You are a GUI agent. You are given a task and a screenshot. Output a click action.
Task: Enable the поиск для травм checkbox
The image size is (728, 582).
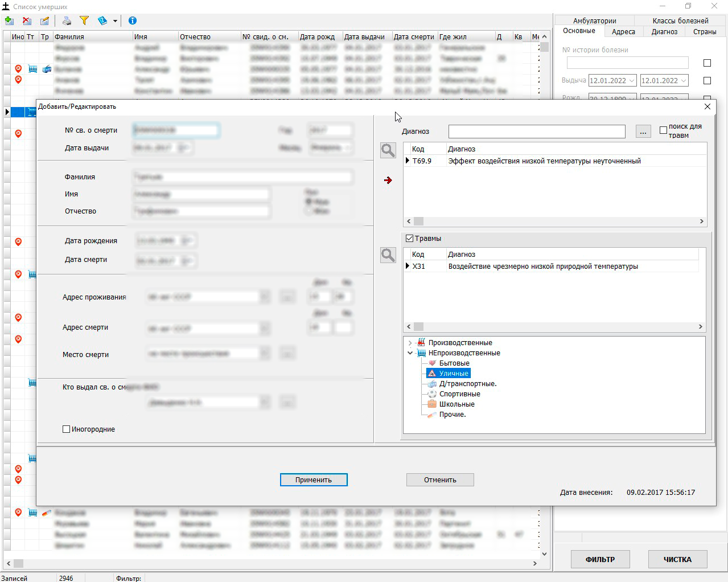[663, 130]
